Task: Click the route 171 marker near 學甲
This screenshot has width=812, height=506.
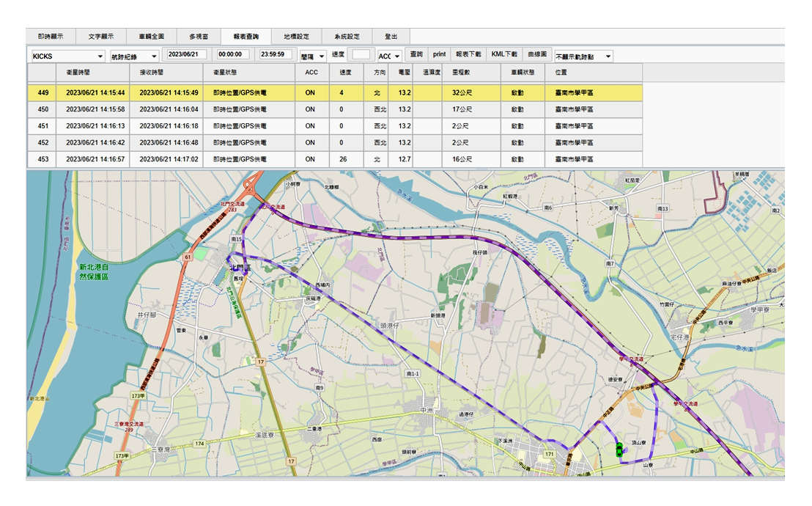Action: 549,455
